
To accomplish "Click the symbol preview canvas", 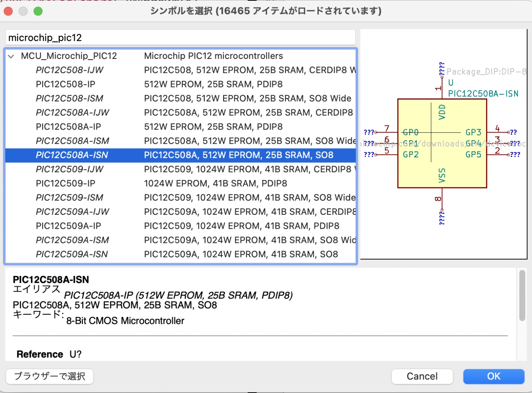I will click(x=443, y=144).
